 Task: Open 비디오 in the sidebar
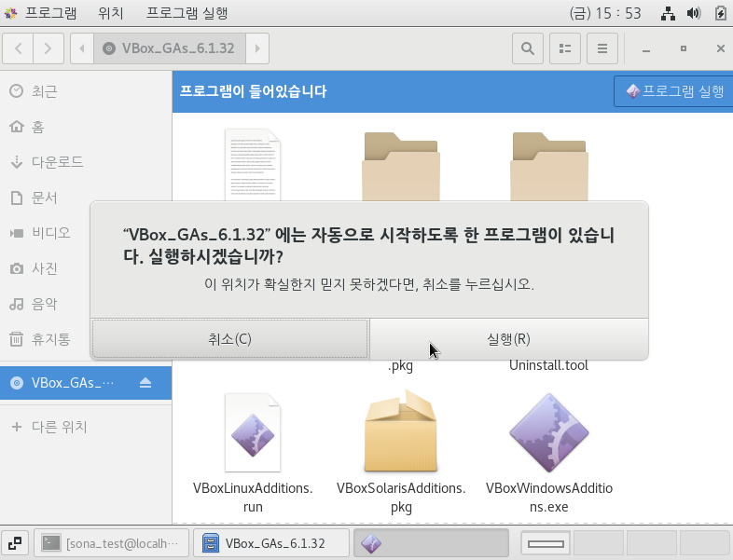click(46, 233)
